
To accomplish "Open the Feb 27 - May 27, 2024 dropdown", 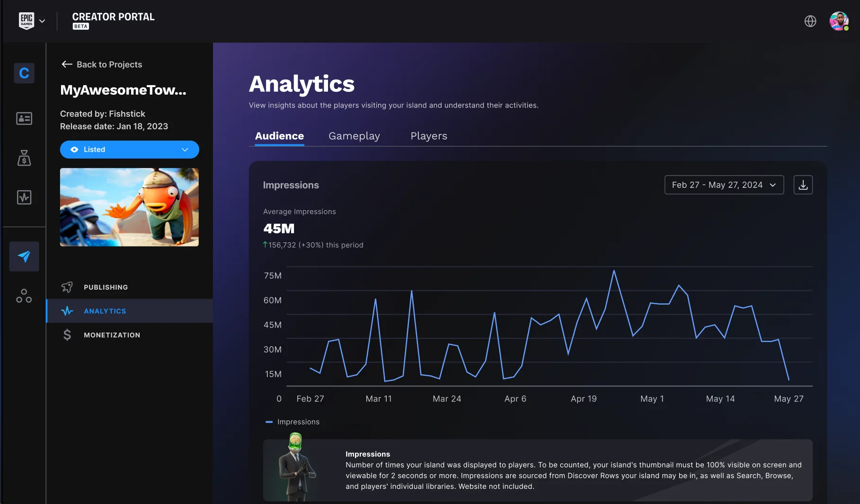I will pyautogui.click(x=724, y=185).
